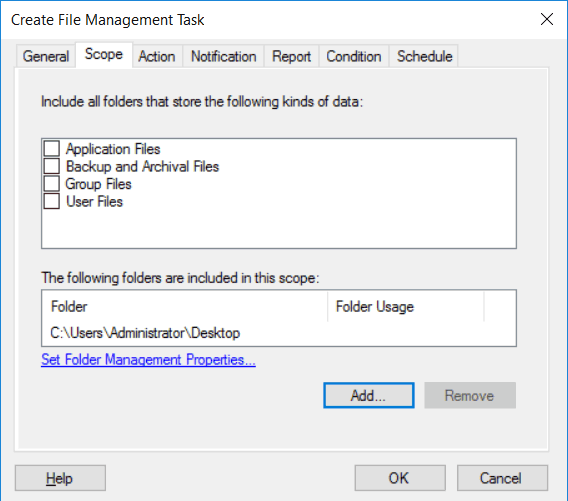Open the Action tab
The image size is (568, 501).
point(157,57)
